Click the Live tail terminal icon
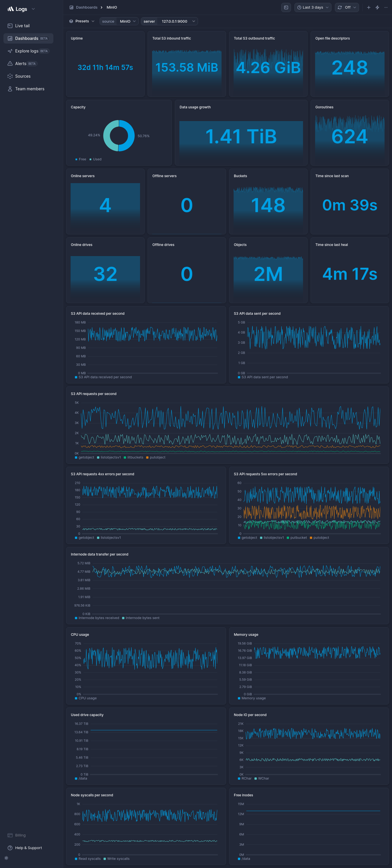This screenshot has width=392, height=868. pyautogui.click(x=10, y=26)
